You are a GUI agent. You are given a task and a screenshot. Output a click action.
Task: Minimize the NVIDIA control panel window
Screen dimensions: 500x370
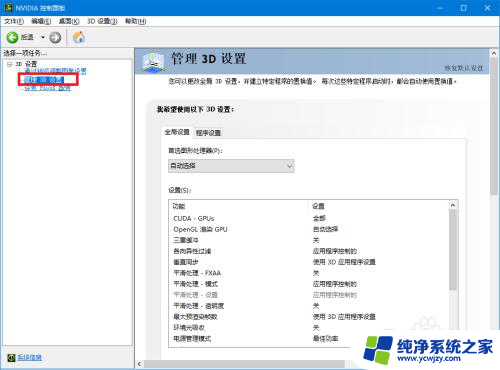440,8
